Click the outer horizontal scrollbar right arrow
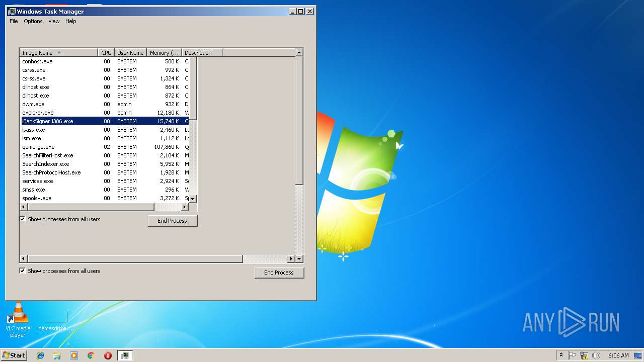 tap(291, 259)
